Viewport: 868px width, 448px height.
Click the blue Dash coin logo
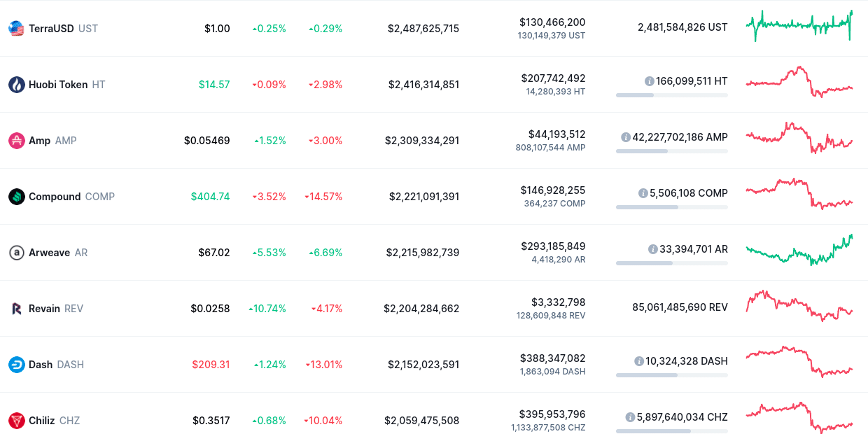tap(17, 365)
